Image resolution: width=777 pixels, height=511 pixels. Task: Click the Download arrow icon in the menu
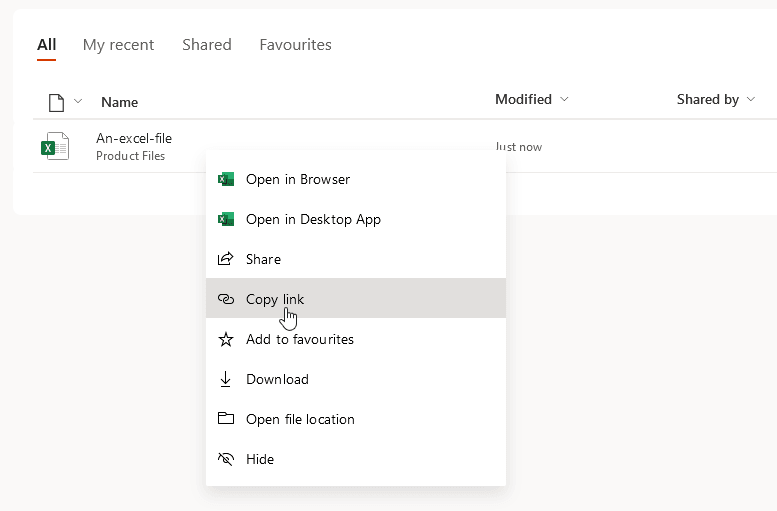pyautogui.click(x=226, y=379)
